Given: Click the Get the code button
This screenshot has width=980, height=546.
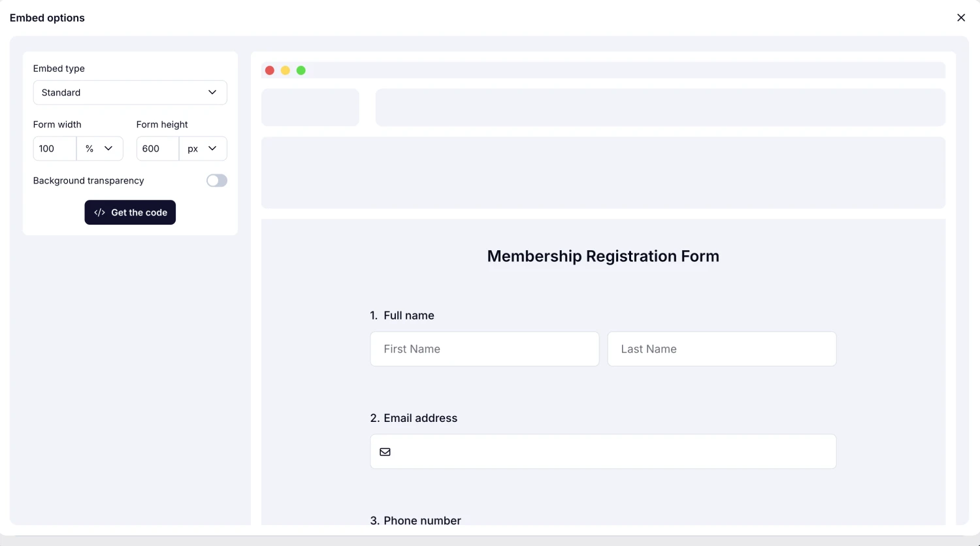Looking at the screenshot, I should (x=129, y=212).
